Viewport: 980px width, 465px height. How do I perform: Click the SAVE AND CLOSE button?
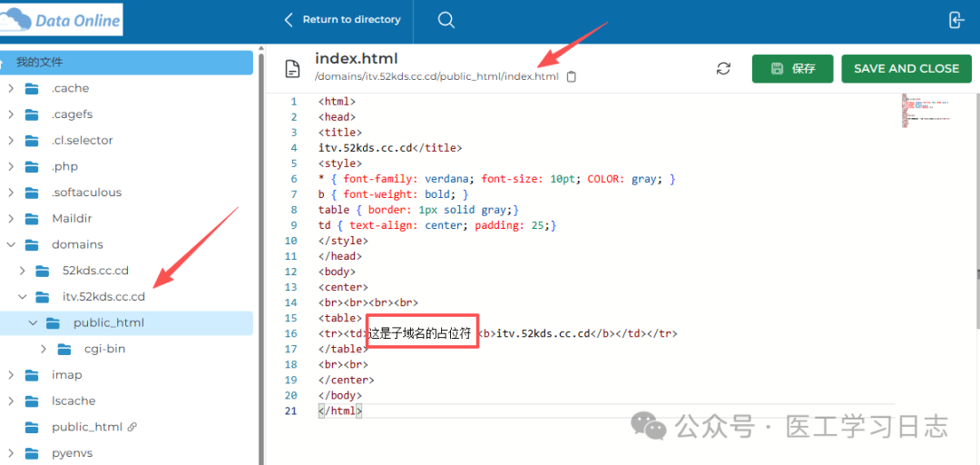pyautogui.click(x=906, y=69)
